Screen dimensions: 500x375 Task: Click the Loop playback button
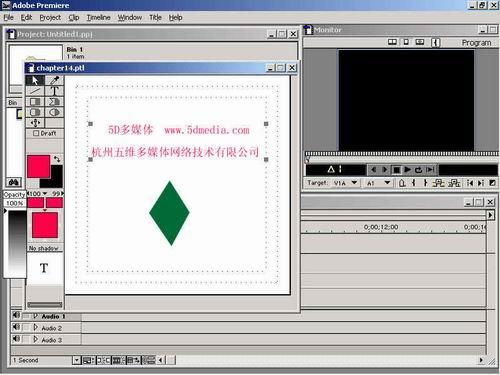point(419,170)
